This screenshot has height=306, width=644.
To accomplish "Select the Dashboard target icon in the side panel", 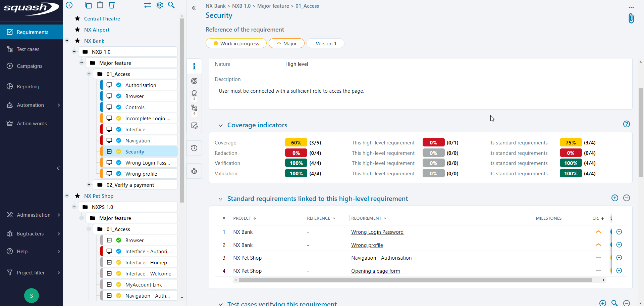I will point(194,81).
